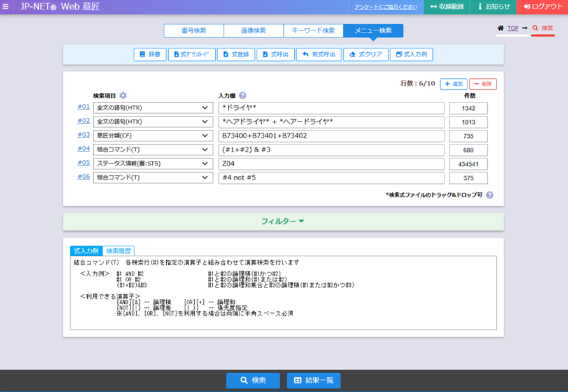The image size is (568, 392).
Task: Click the home icon beside TOP
Action: tap(501, 28)
